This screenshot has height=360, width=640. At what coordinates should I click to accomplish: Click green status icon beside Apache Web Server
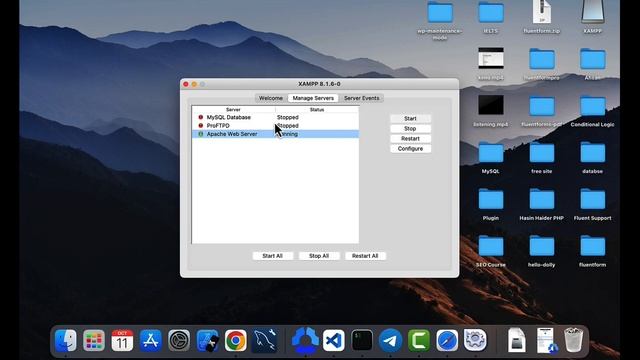pyautogui.click(x=200, y=134)
